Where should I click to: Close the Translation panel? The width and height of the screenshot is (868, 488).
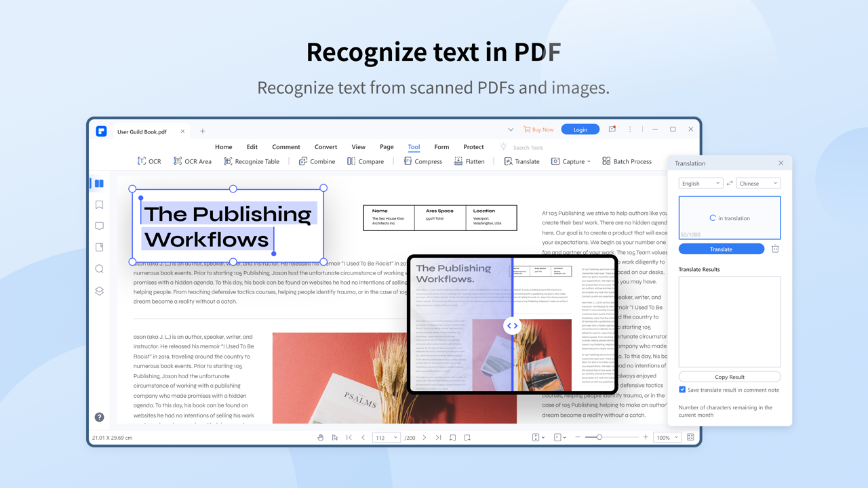point(781,163)
